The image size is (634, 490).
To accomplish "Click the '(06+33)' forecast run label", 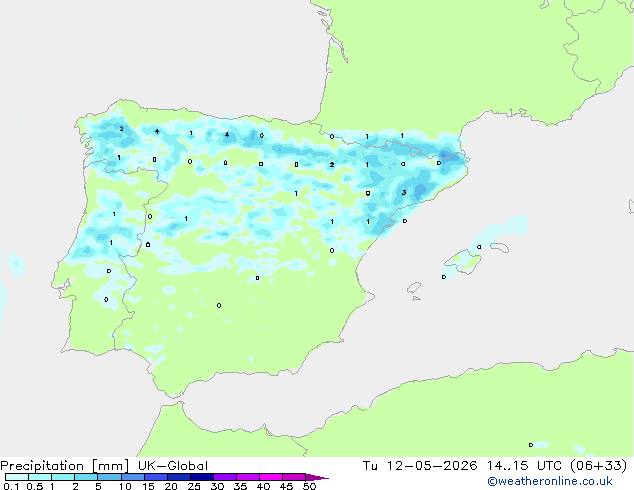I will (x=599, y=466).
